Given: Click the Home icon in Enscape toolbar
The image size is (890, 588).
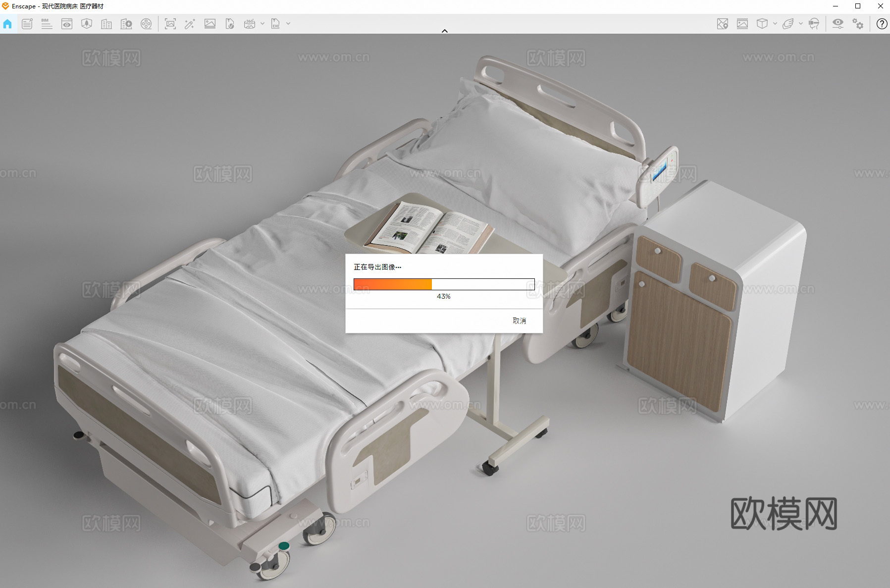Looking at the screenshot, I should click(7, 24).
